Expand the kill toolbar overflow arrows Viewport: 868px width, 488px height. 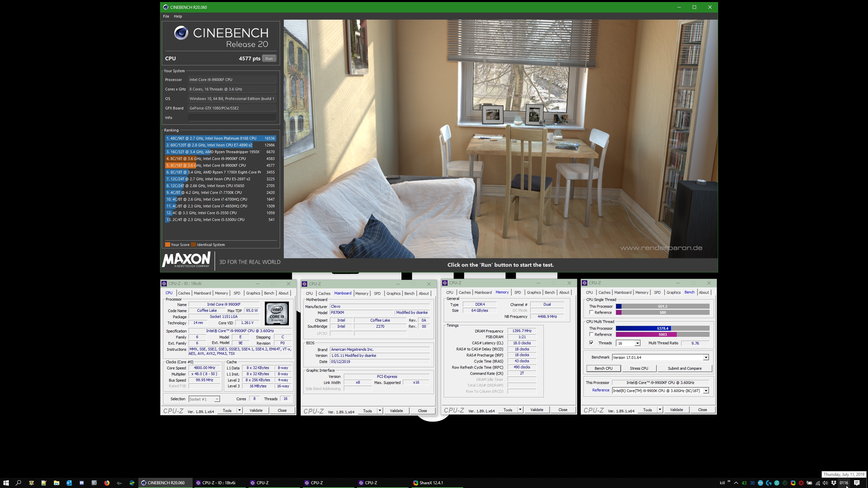tap(729, 482)
